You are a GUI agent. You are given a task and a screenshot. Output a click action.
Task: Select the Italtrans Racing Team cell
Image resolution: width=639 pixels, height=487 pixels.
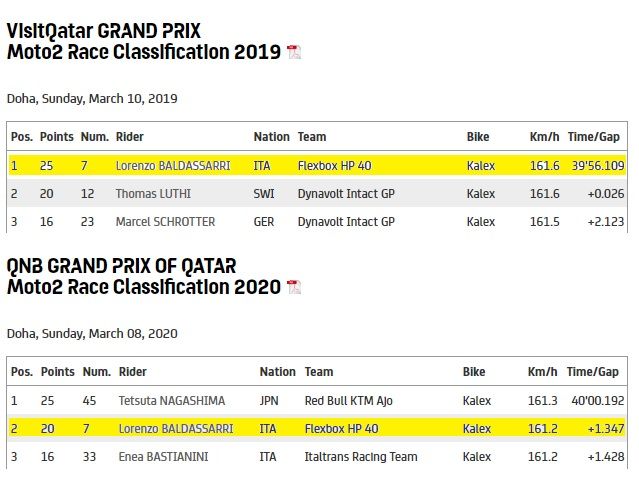point(361,457)
